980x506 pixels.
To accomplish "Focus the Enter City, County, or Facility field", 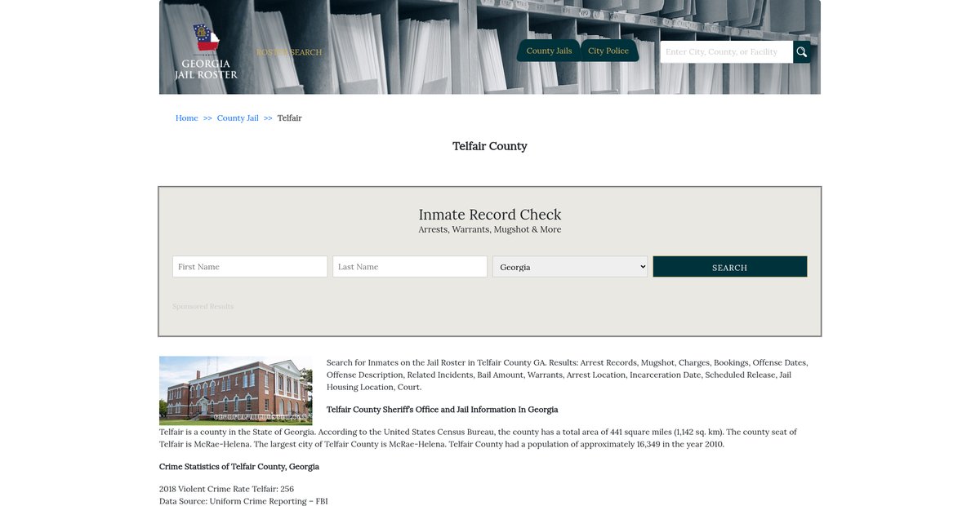I will point(726,52).
